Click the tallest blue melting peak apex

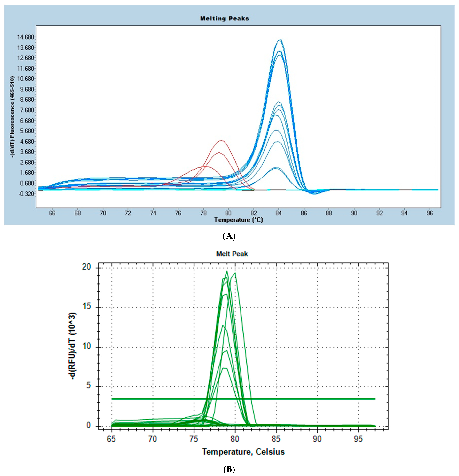click(280, 40)
